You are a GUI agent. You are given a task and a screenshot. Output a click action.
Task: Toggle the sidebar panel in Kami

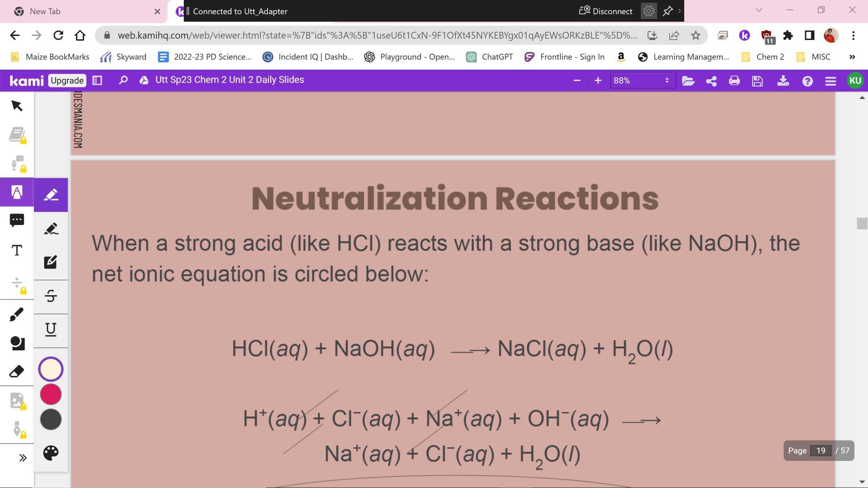(97, 80)
